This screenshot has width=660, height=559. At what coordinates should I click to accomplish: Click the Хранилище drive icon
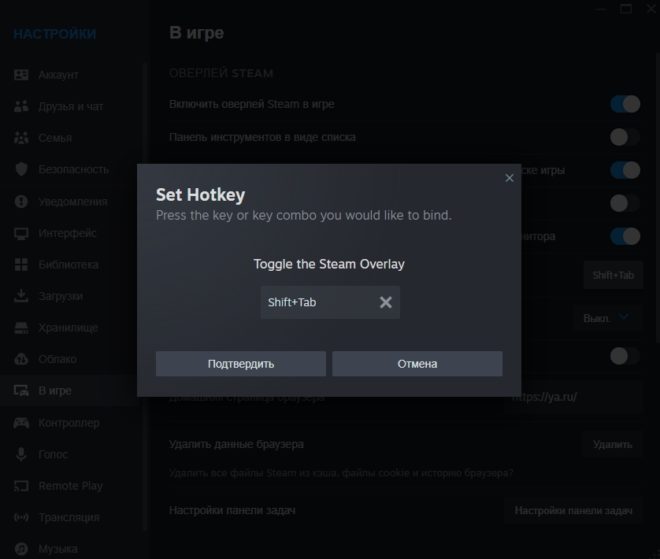pos(21,327)
